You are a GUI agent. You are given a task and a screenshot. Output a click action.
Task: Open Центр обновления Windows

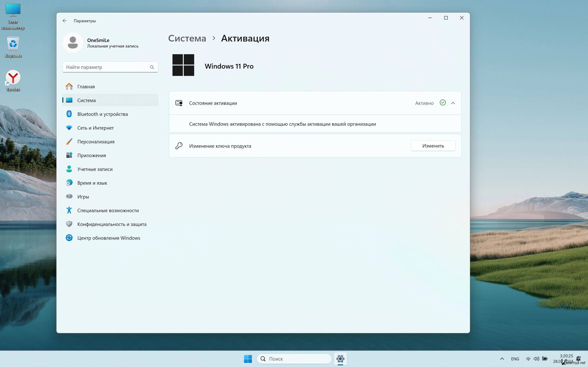tap(109, 238)
